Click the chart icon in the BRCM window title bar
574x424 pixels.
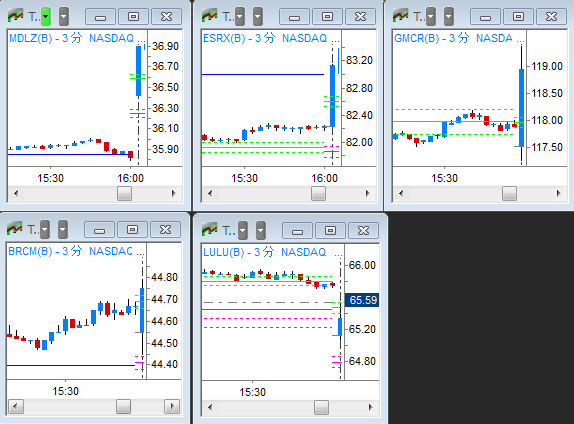point(15,229)
